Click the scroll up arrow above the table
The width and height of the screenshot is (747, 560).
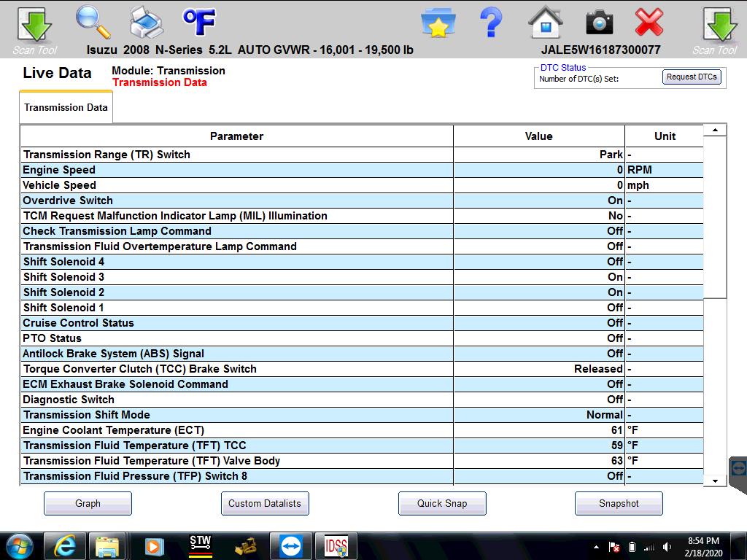(x=715, y=130)
